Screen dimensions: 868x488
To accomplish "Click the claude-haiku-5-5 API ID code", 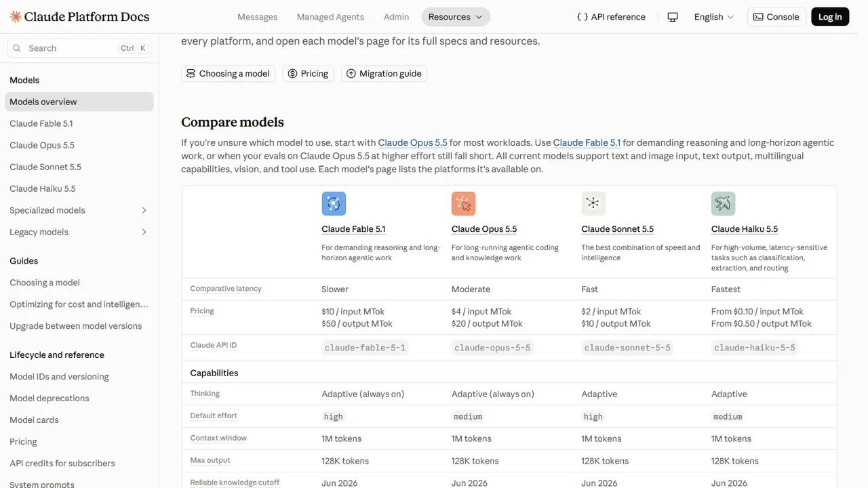I will (x=754, y=348).
